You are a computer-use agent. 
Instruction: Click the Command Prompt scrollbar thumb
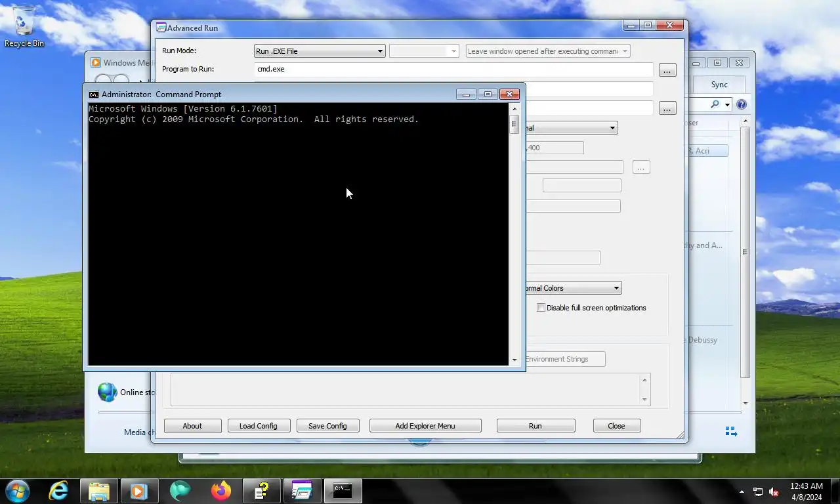(x=514, y=124)
